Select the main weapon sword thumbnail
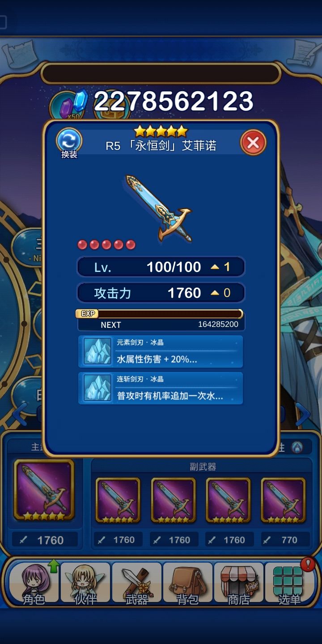322x644 pixels. (44, 490)
